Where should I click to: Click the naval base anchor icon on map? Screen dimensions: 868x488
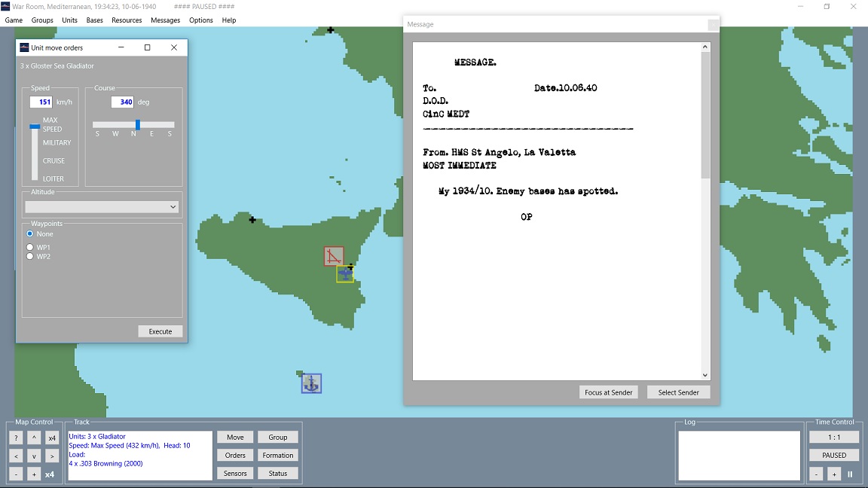(x=311, y=383)
